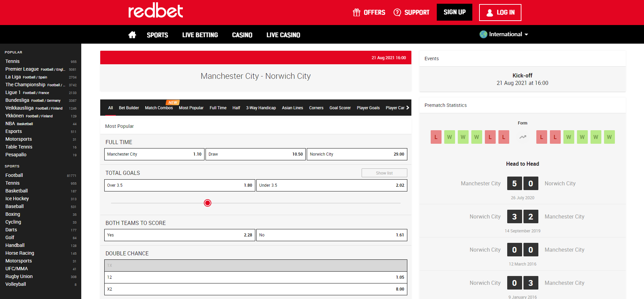Open the OFFERS link
Screen dimensions: 644x299
[x=369, y=13]
